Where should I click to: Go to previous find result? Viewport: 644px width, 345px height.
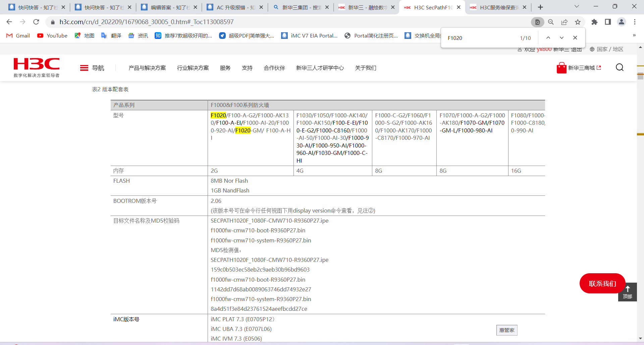coord(548,38)
